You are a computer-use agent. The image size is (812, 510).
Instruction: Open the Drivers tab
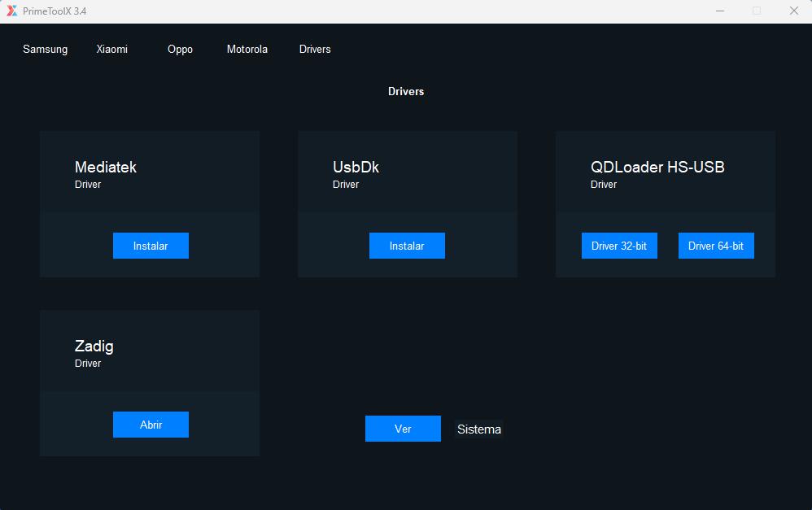pyautogui.click(x=315, y=49)
